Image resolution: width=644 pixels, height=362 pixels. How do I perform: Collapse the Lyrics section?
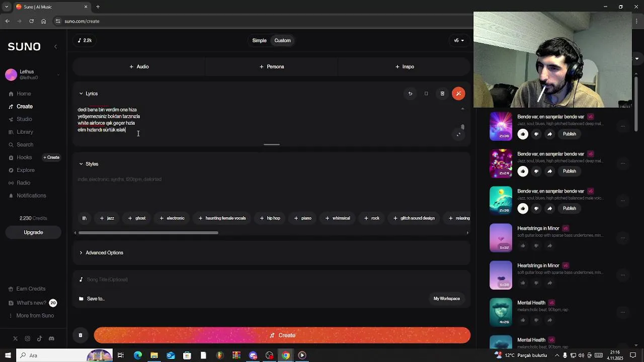[88, 94]
